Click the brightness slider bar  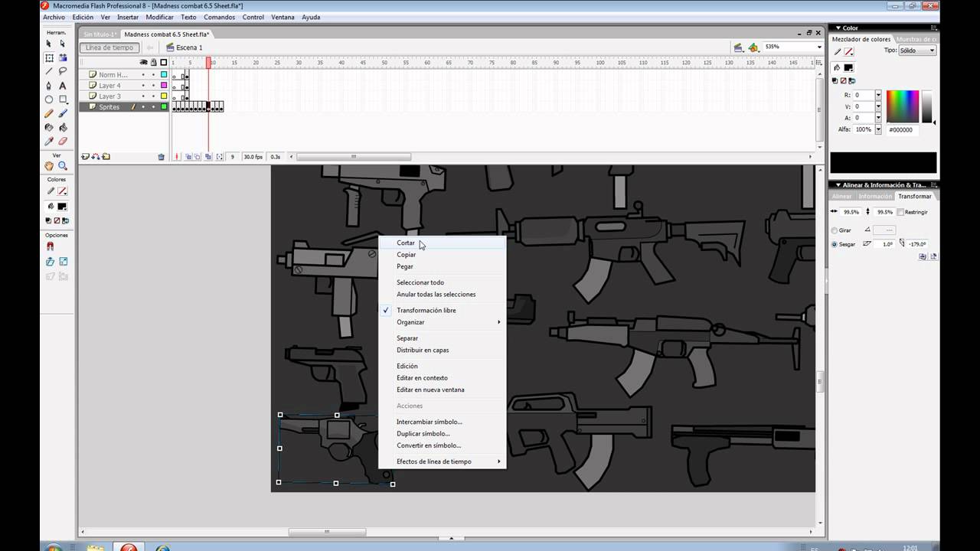[926, 106]
